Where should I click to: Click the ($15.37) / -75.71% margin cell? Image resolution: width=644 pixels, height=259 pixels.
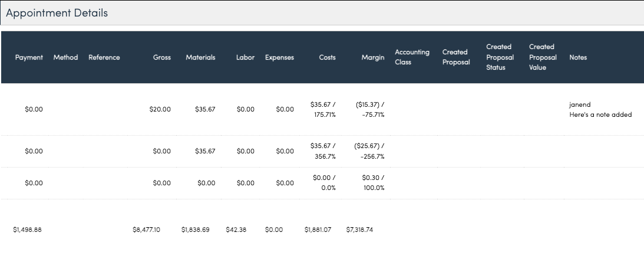pos(370,110)
